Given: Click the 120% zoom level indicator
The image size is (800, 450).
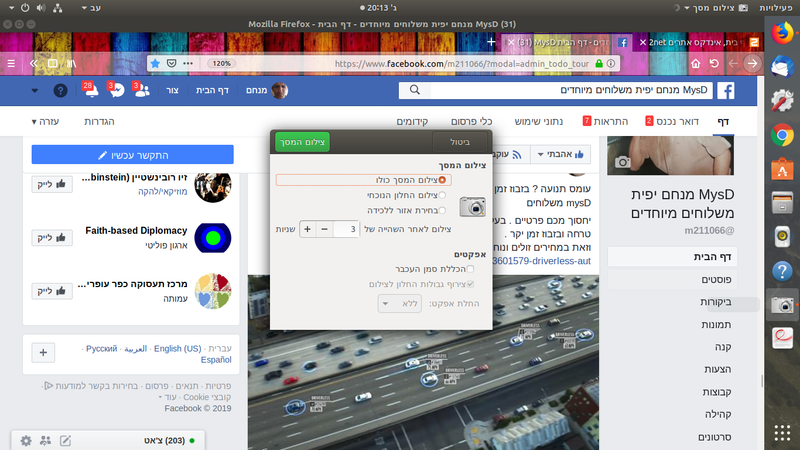Looking at the screenshot, I should [221, 63].
